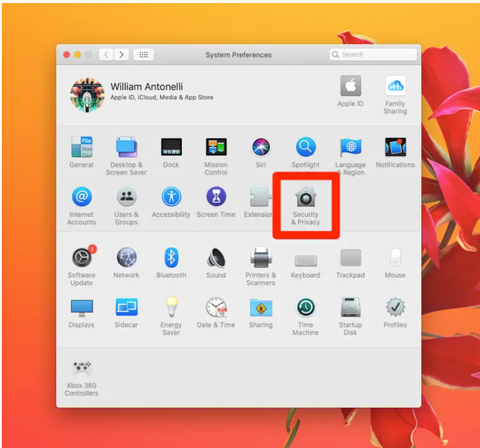Minimize the System Preferences window
The image size is (480, 448).
(x=78, y=55)
